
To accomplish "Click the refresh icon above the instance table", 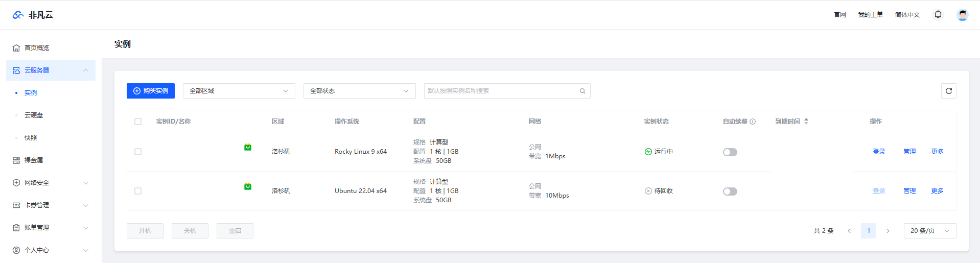I will (x=948, y=91).
